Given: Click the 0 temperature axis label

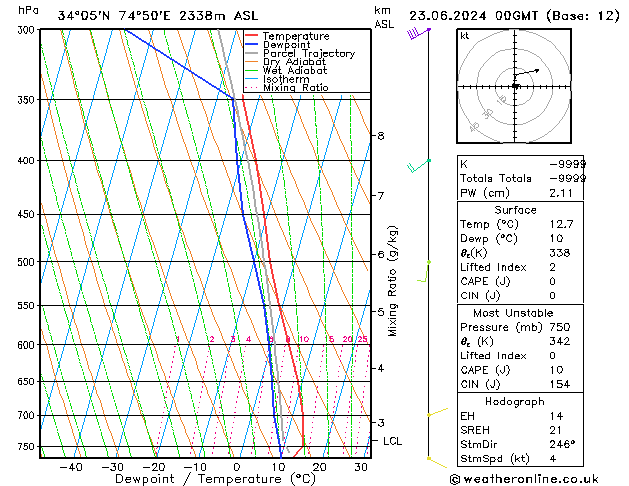Looking at the screenshot, I should 237,467.
